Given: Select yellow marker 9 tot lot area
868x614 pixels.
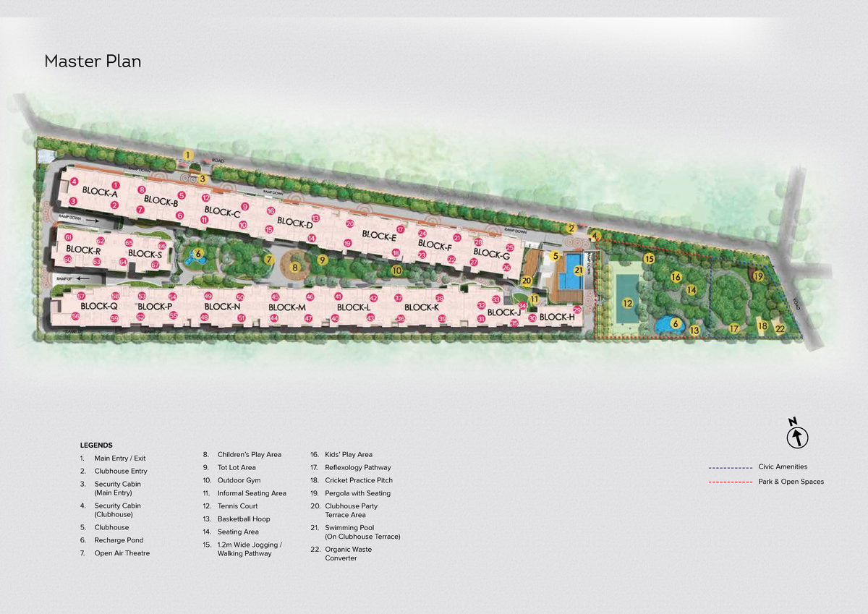Looking at the screenshot, I should 323,260.
